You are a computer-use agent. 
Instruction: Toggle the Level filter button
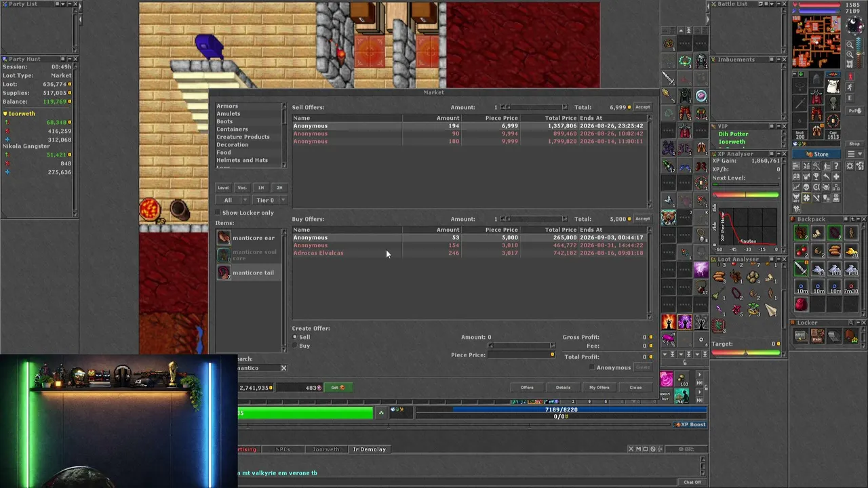coord(223,188)
